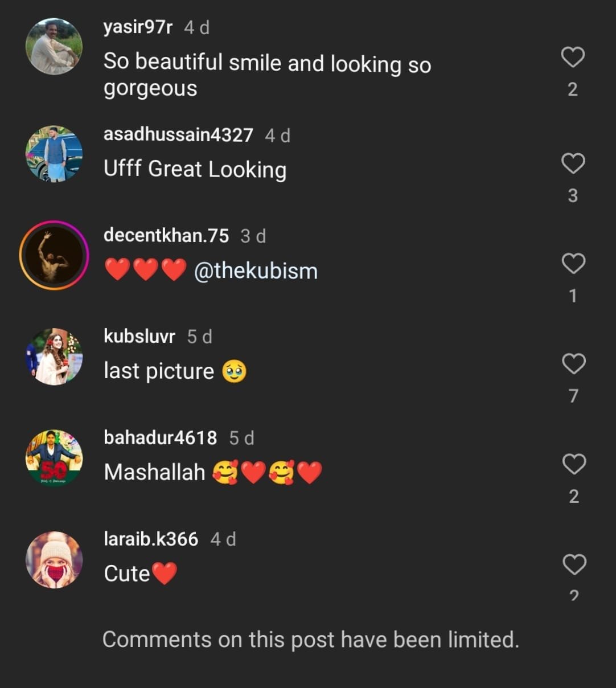Screen dimensions: 616x688
Task: Tap the heart beside laraib.k366's Cute comment
Action: point(574,565)
